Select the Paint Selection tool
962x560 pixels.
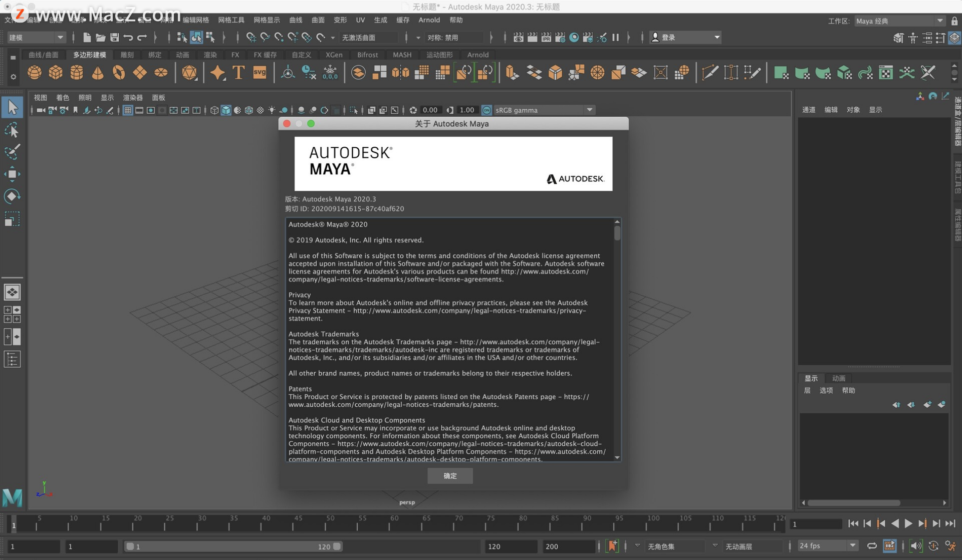coord(12,152)
